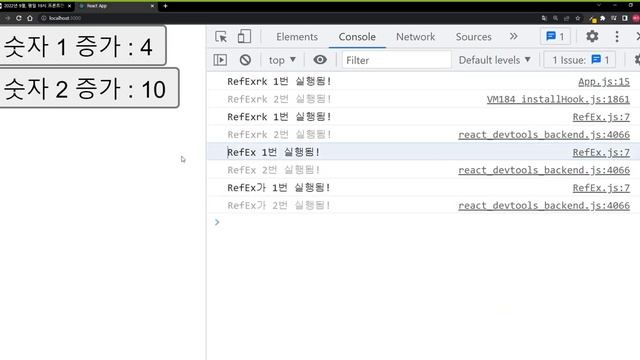The height and width of the screenshot is (360, 640).
Task: Open the issues badge beside Sources tab
Action: click(x=555, y=37)
